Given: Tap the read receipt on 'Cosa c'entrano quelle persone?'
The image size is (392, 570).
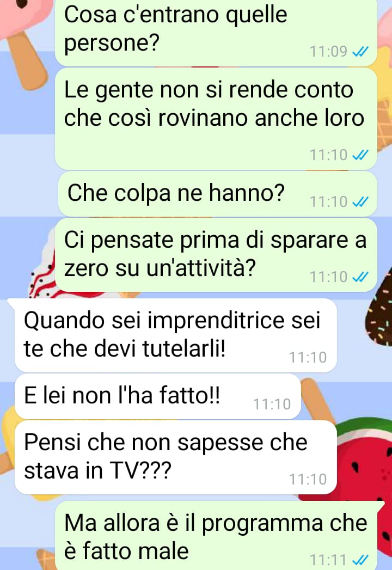Looking at the screenshot, I should pyautogui.click(x=360, y=52).
